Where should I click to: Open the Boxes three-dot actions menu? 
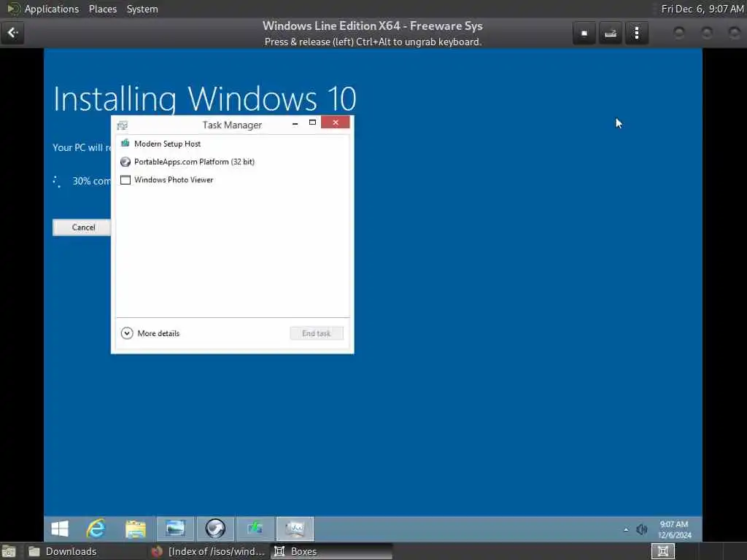[636, 34]
